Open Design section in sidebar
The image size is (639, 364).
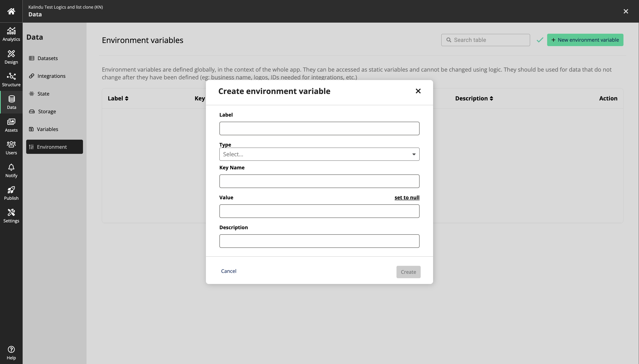tap(11, 57)
